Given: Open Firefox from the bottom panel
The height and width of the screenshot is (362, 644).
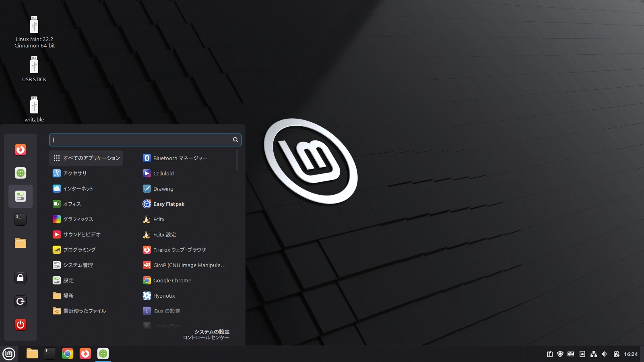Looking at the screenshot, I should coord(85,354).
